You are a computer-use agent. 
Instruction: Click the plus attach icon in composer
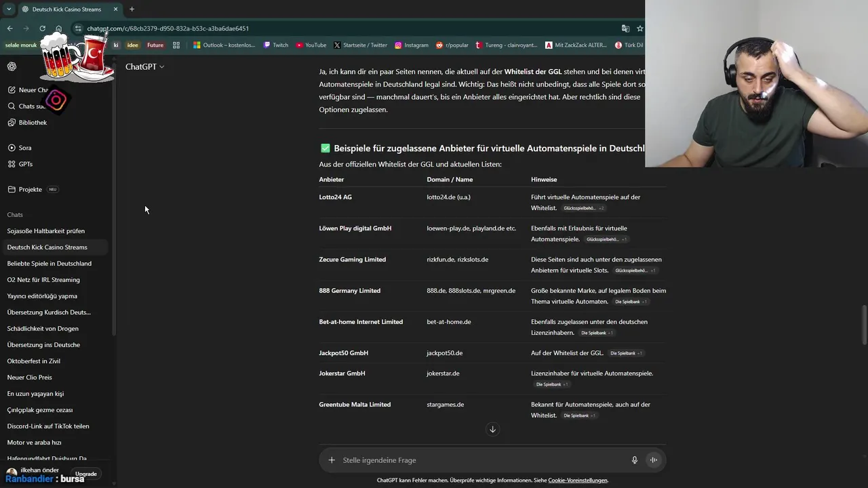coord(332,460)
